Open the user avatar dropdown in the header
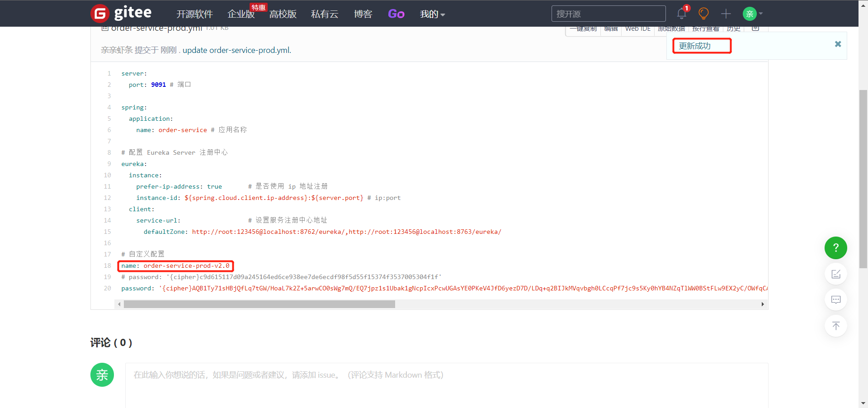This screenshot has height=408, width=868. pos(753,14)
